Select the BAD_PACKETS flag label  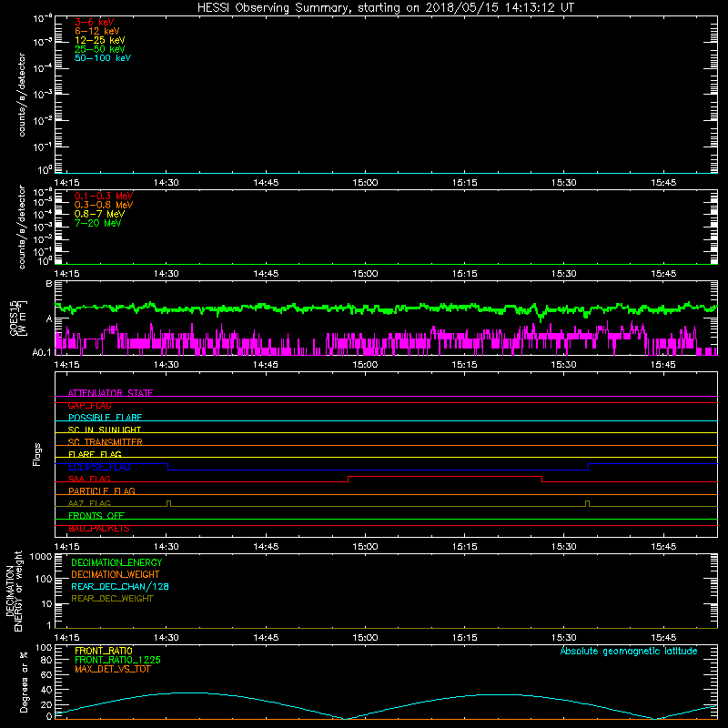pos(99,529)
